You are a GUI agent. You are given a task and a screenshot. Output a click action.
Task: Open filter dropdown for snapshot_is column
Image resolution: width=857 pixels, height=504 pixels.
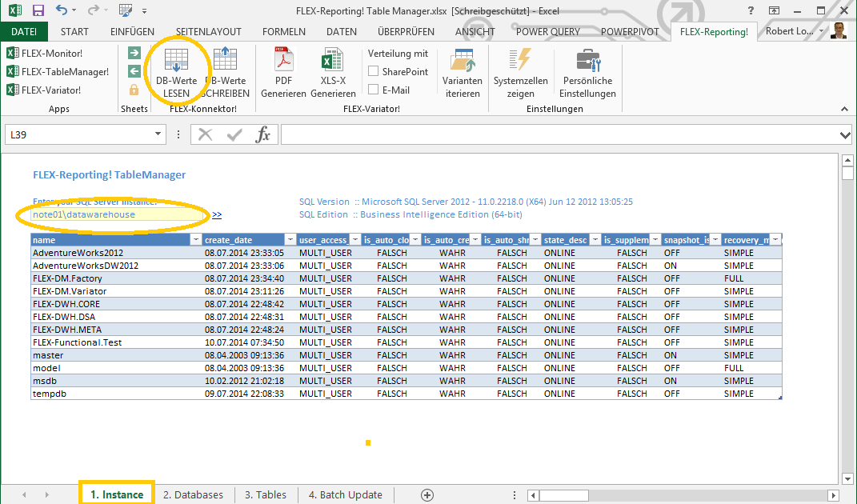click(715, 240)
